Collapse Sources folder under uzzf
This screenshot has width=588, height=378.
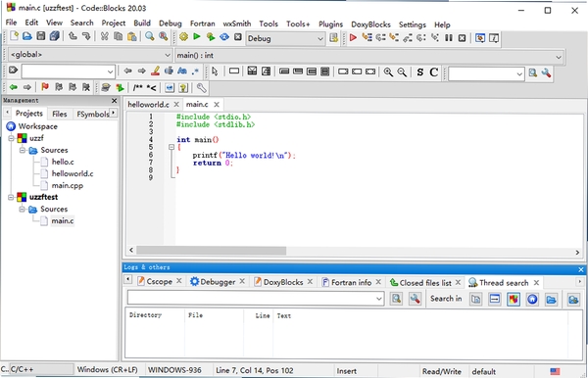pos(23,150)
